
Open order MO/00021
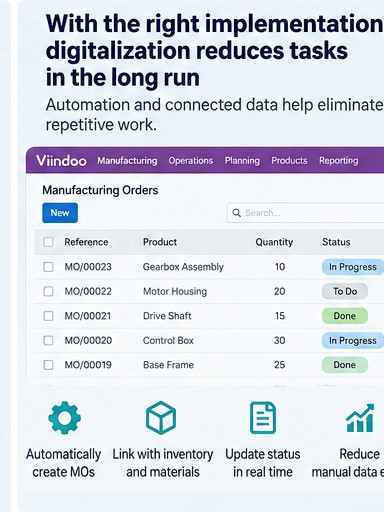[x=88, y=316]
